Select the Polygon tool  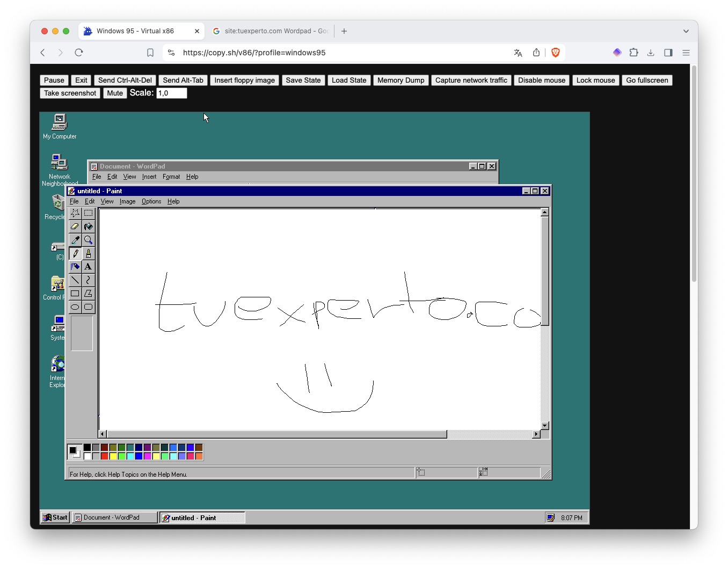click(x=89, y=293)
